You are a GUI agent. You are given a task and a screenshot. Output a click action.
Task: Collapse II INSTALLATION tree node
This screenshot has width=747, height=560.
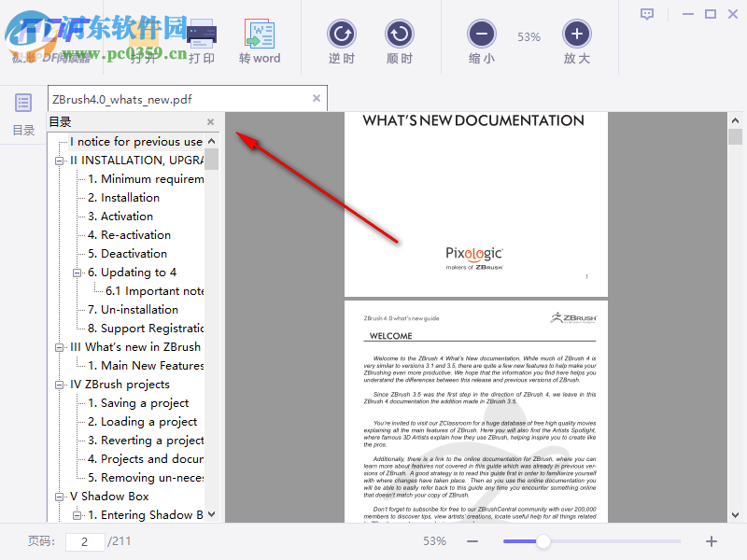(59, 161)
